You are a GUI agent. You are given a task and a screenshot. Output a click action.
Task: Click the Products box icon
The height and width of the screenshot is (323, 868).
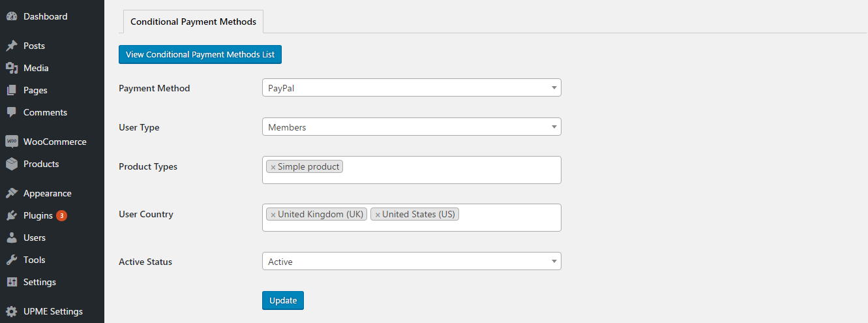coord(12,164)
